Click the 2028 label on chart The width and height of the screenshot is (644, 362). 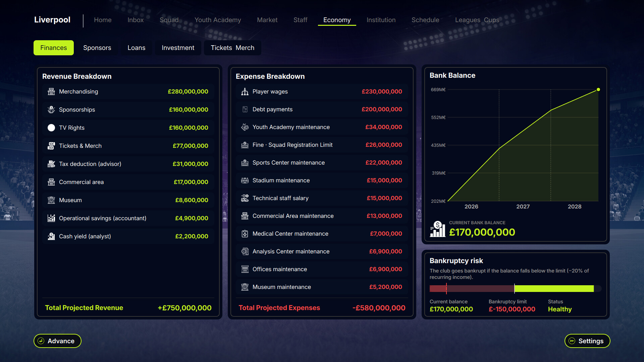[x=575, y=206]
